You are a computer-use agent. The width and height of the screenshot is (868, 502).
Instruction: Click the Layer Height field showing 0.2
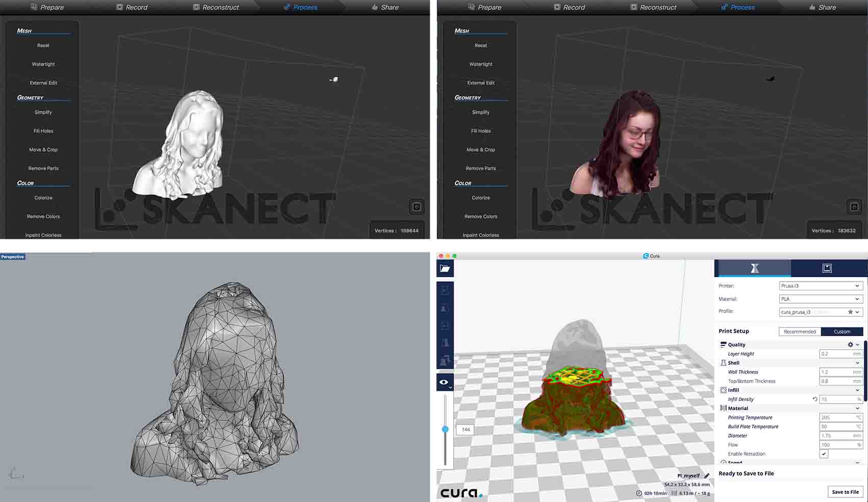(x=840, y=354)
